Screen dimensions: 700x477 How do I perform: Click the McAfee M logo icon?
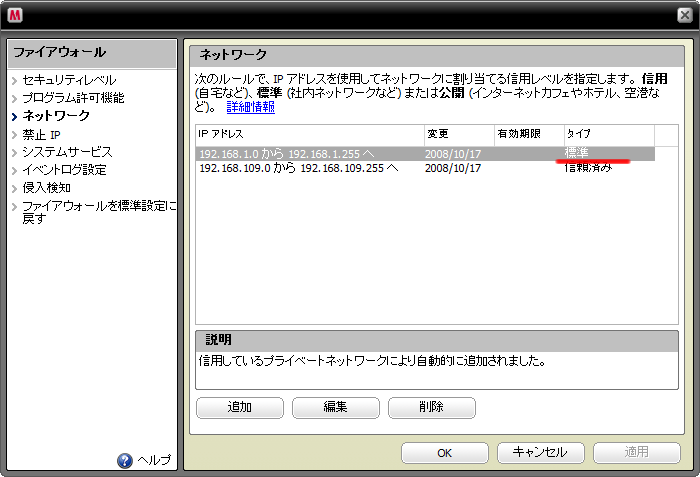(15, 15)
